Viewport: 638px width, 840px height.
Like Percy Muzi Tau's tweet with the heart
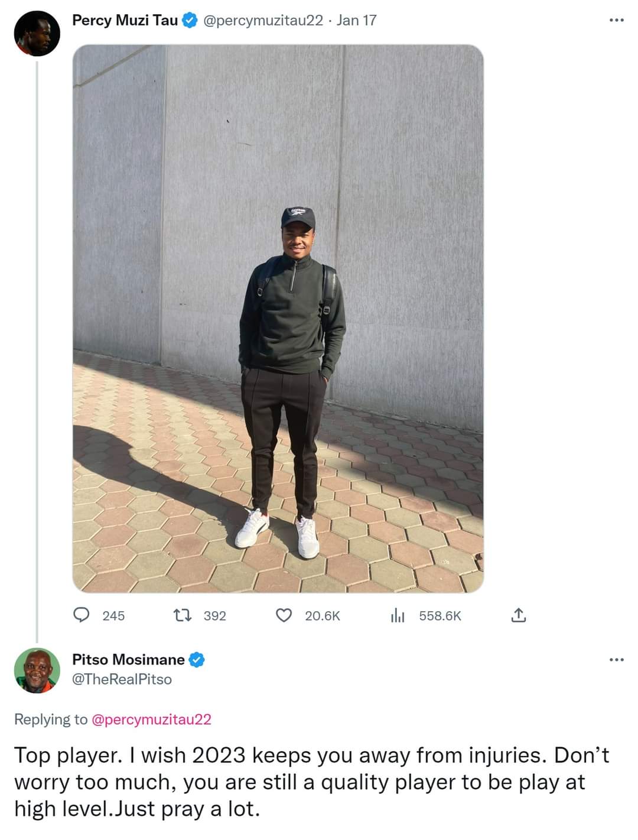click(284, 615)
